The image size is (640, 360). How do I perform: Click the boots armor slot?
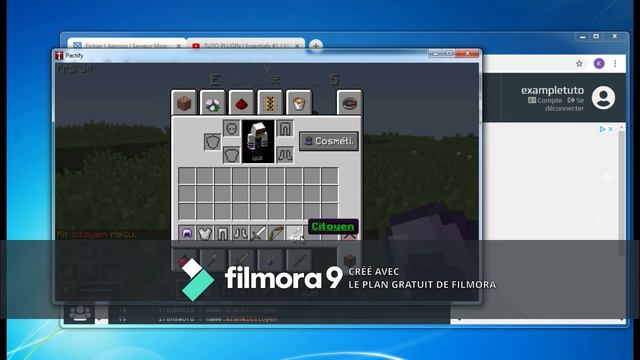pyautogui.click(x=285, y=155)
